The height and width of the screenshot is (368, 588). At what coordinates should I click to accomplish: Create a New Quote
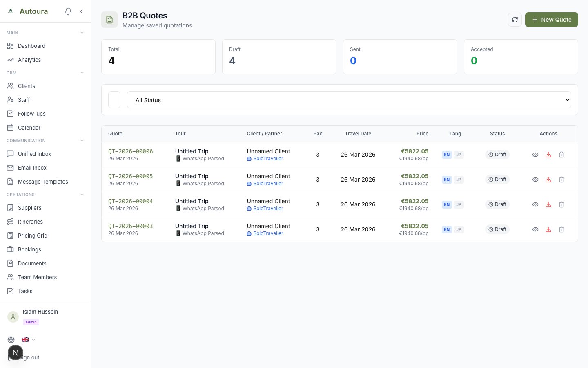coord(551,20)
